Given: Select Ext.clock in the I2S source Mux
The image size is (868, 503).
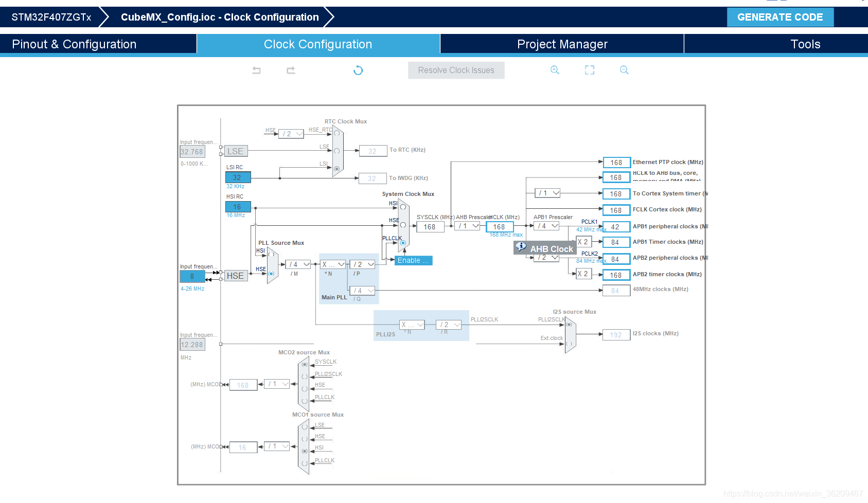Looking at the screenshot, I should [x=569, y=343].
